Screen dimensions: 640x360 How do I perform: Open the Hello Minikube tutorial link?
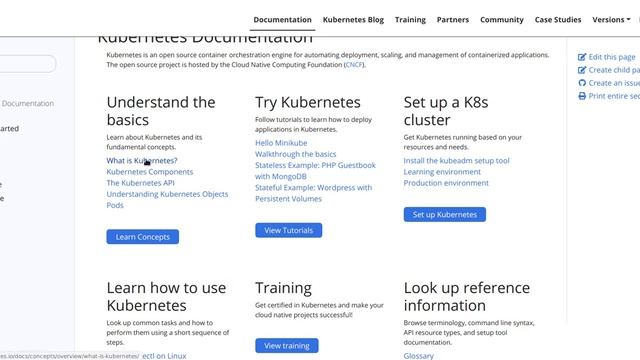coord(281,143)
